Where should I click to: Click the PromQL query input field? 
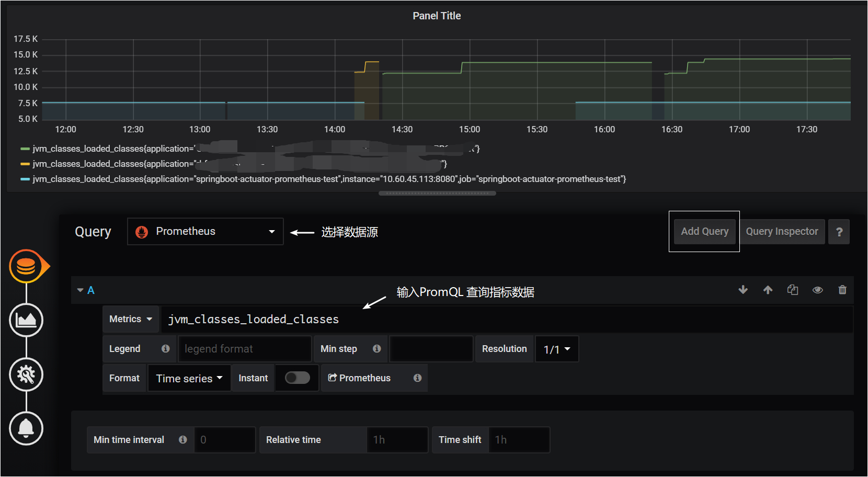click(507, 320)
